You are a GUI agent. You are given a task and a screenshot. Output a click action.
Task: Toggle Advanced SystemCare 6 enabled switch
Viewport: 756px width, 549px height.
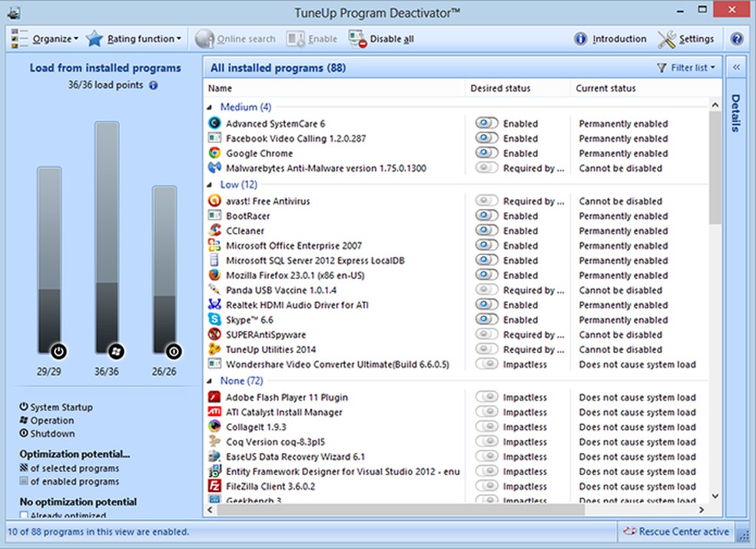click(486, 123)
